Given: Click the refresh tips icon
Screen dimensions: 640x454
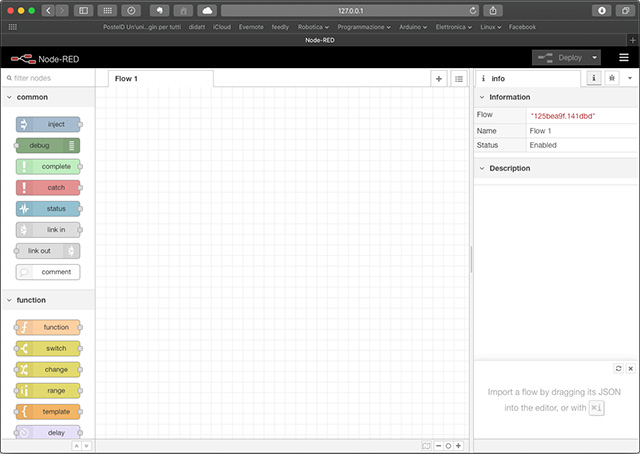Looking at the screenshot, I should [619, 369].
